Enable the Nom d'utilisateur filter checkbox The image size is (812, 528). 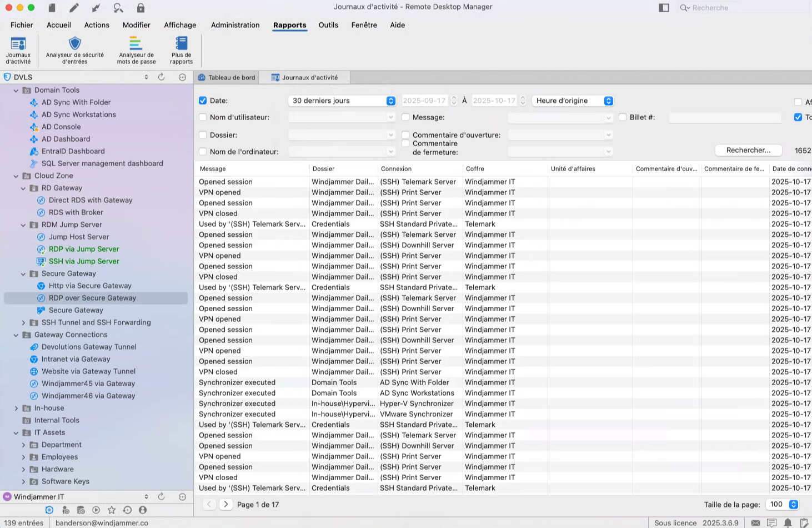203,117
